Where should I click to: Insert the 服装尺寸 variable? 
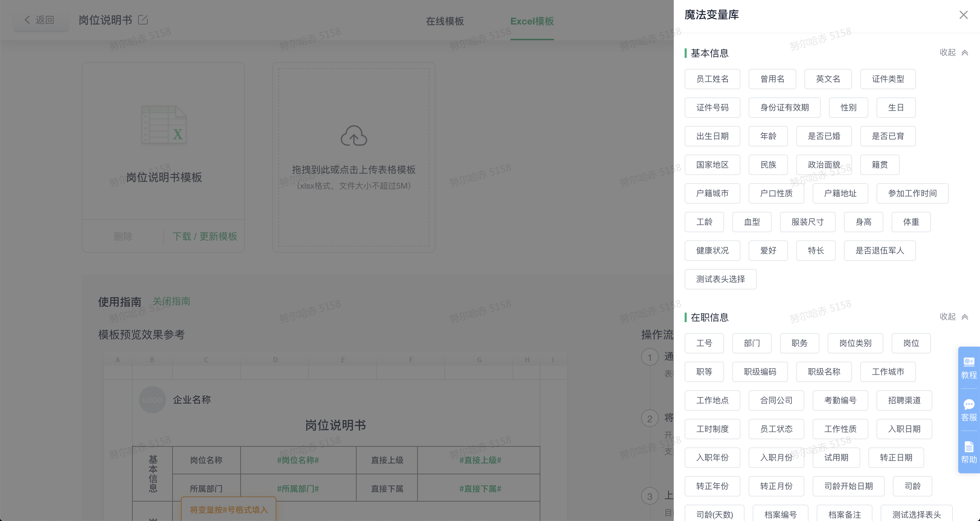[807, 222]
